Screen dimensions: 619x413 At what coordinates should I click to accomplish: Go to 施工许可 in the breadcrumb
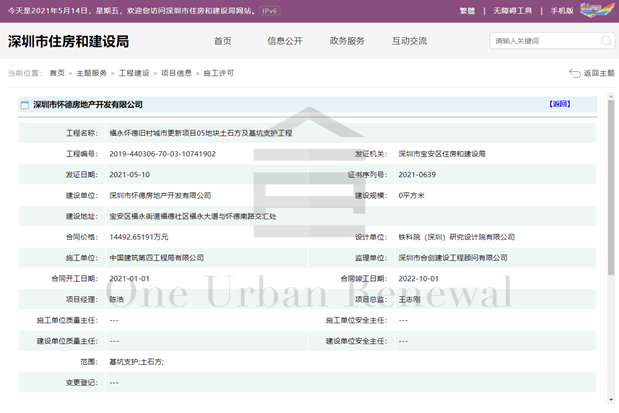(x=219, y=73)
